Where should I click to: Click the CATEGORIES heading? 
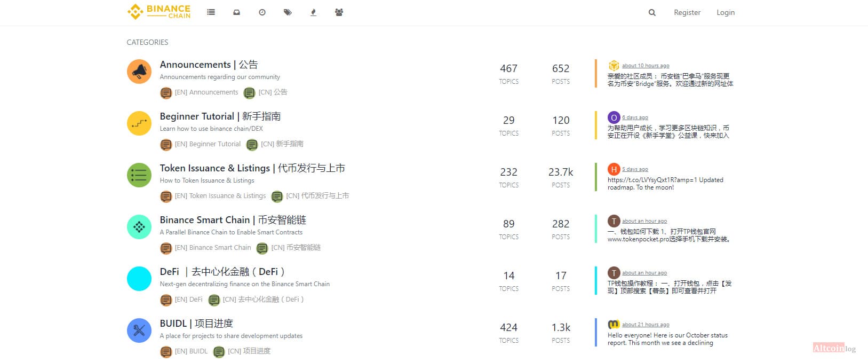pos(147,42)
